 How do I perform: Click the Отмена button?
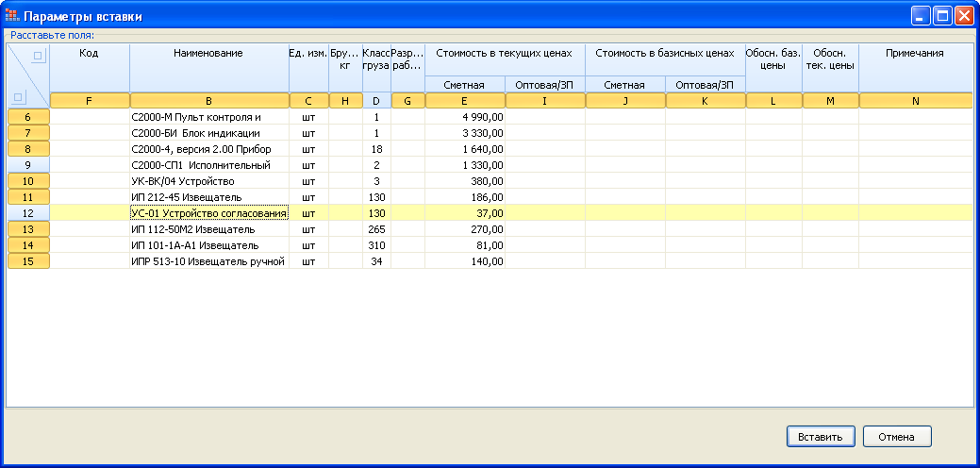897,437
